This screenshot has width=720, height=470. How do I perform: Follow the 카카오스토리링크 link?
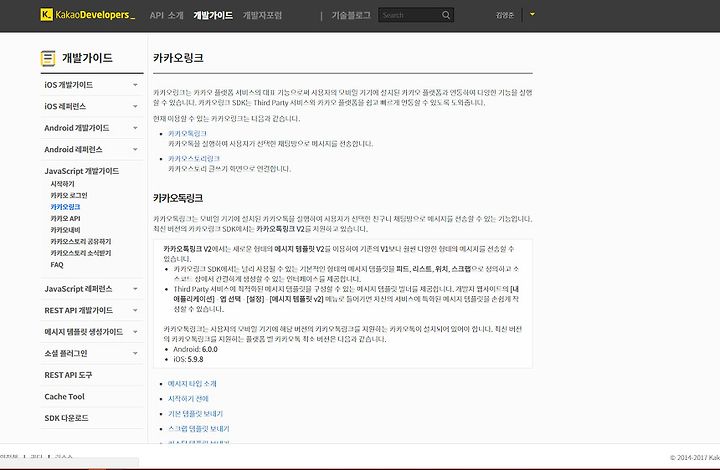[194, 159]
